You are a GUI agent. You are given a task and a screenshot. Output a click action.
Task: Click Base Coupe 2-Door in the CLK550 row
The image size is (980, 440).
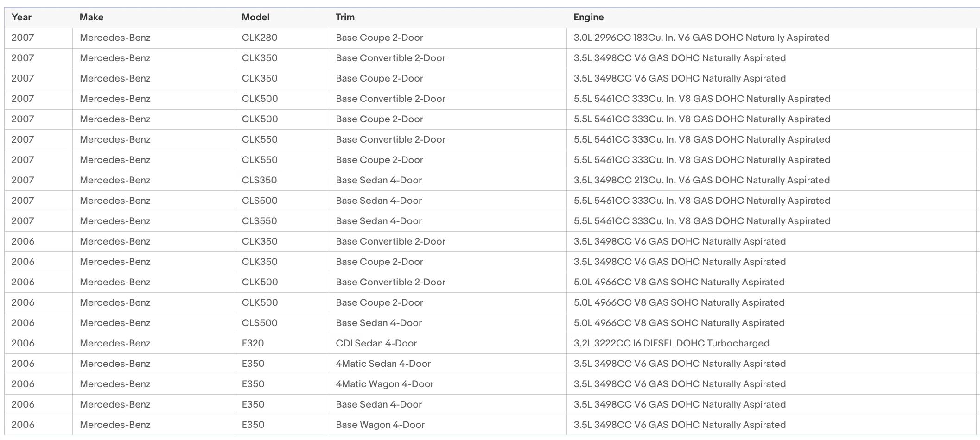448,160
